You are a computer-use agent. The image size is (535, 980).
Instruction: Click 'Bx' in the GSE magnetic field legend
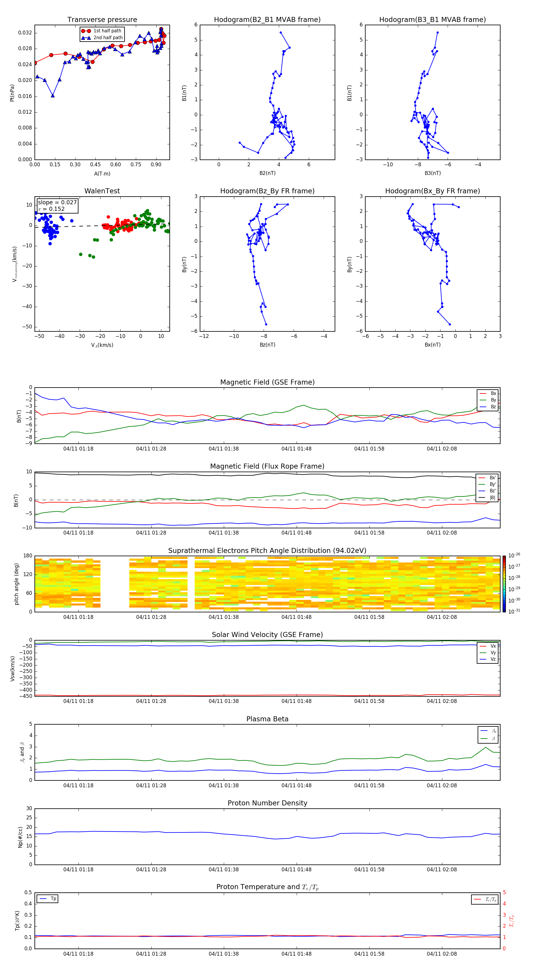(x=488, y=393)
